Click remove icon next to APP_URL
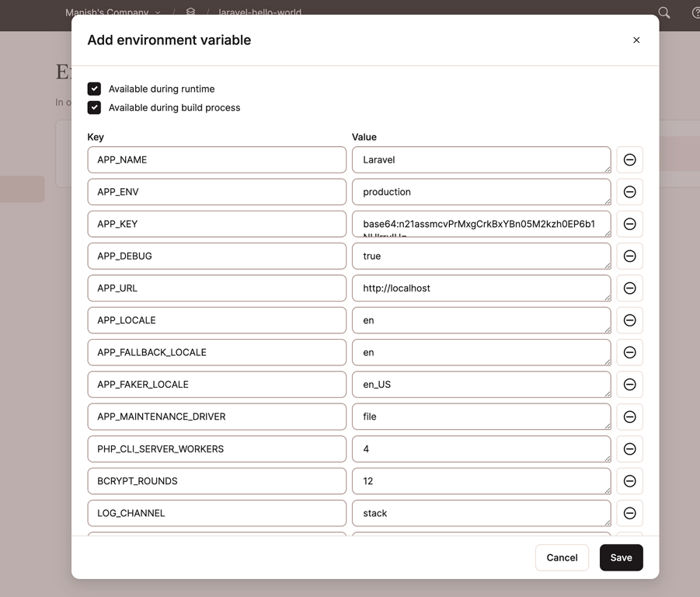Screen dimensions: 700x597 click(x=629, y=288)
